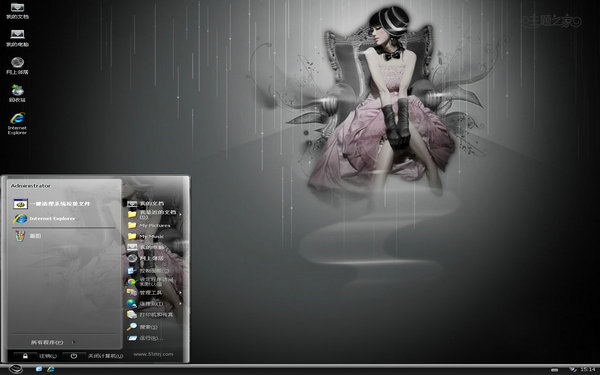Open My Computer desktop icon (我的电脑)
The height and width of the screenshot is (375, 600).
click(17, 38)
